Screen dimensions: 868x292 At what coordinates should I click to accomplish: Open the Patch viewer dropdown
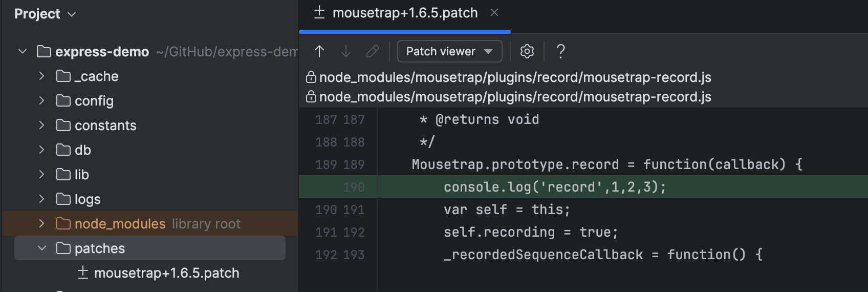pyautogui.click(x=449, y=51)
